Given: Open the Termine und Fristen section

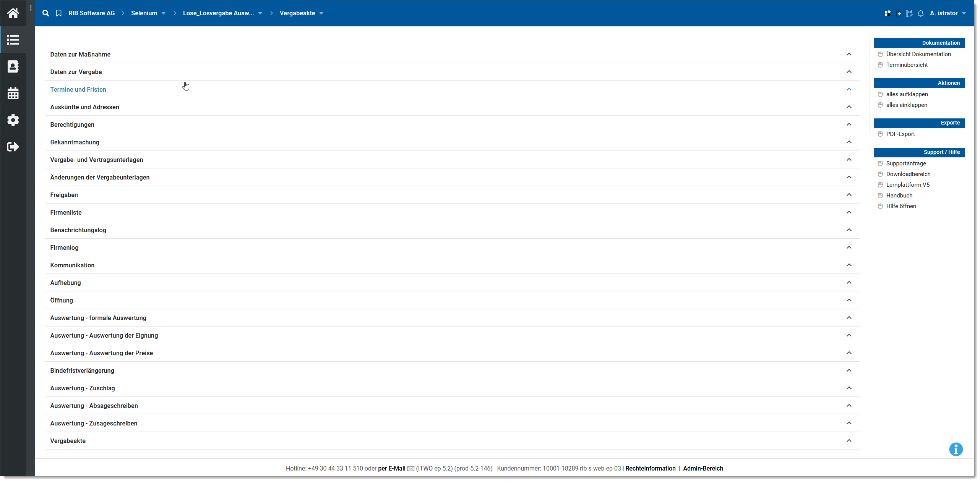Looking at the screenshot, I should click(x=78, y=89).
